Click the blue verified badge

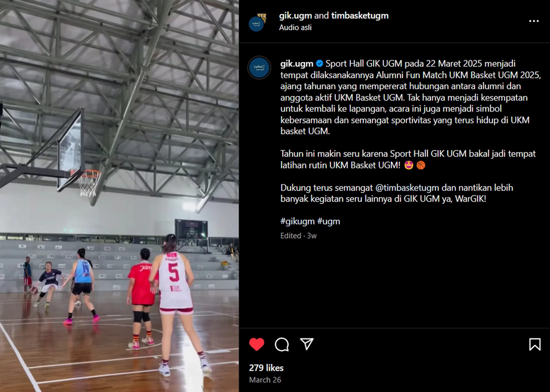pyautogui.click(x=319, y=64)
